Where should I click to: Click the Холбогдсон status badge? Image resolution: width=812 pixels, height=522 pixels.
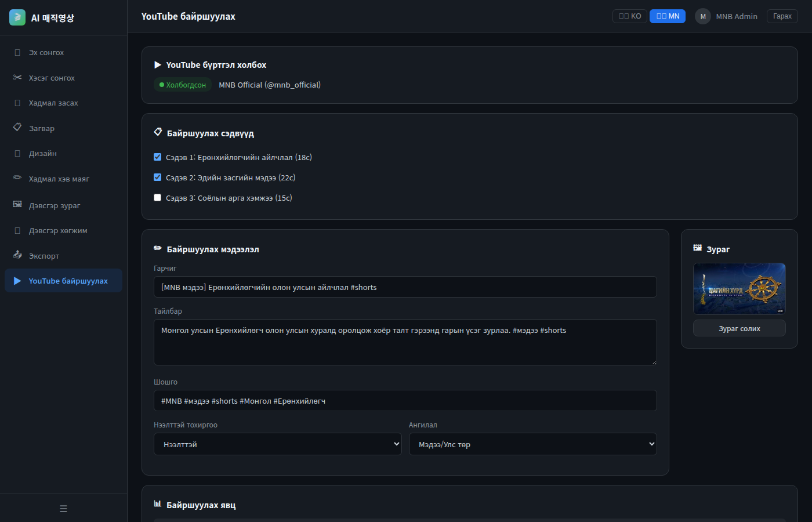pyautogui.click(x=183, y=85)
